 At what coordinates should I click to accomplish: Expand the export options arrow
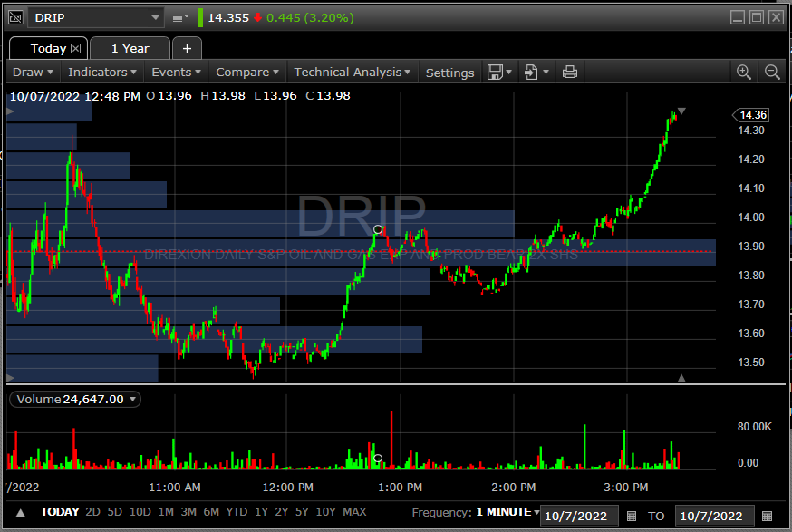point(546,73)
